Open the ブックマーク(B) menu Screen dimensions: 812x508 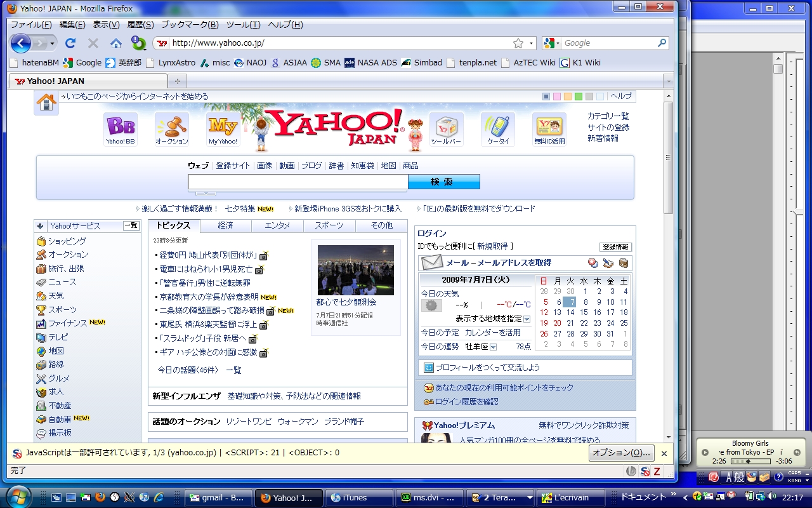tap(190, 25)
